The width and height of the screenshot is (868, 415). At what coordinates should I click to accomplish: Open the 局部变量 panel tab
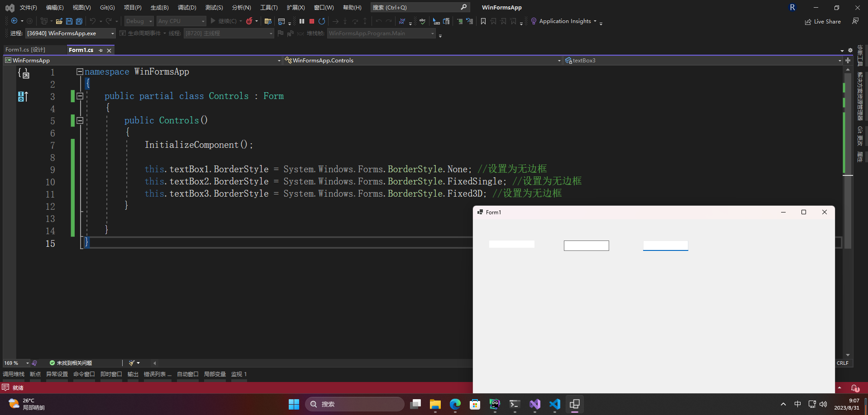[215, 374]
